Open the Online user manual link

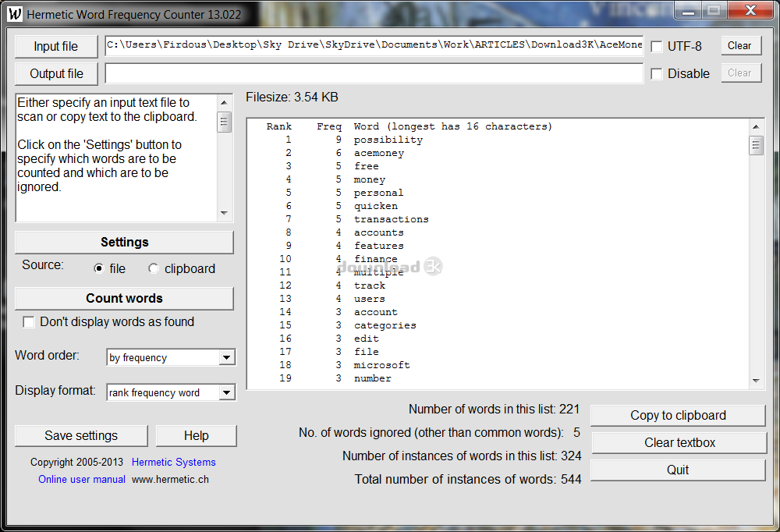[x=81, y=480]
